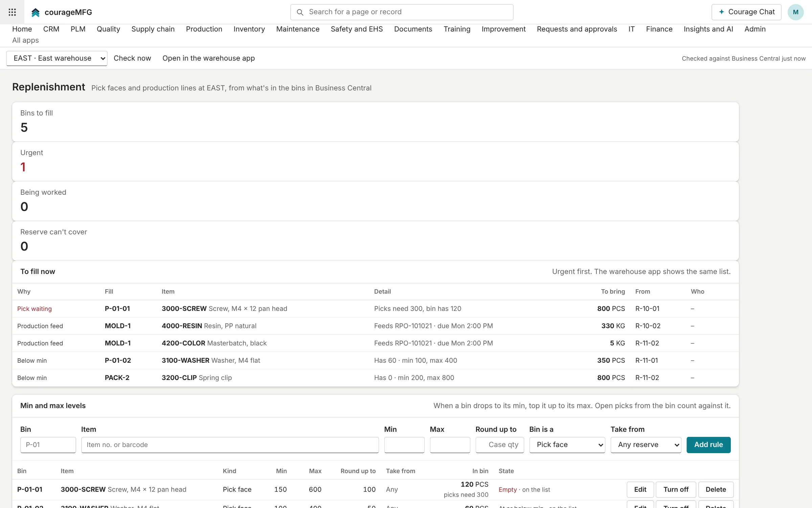812x508 pixels.
Task: Open Insights and AI menu
Action: click(x=708, y=29)
